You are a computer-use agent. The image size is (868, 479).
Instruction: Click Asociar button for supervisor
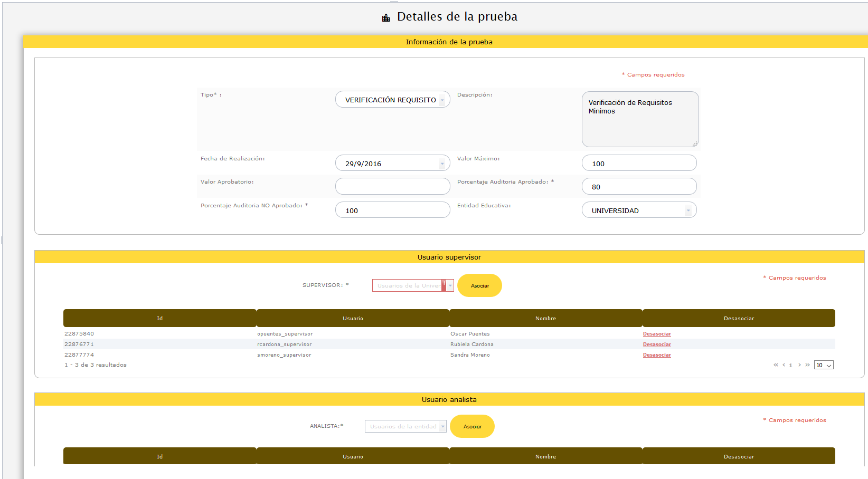pos(479,285)
